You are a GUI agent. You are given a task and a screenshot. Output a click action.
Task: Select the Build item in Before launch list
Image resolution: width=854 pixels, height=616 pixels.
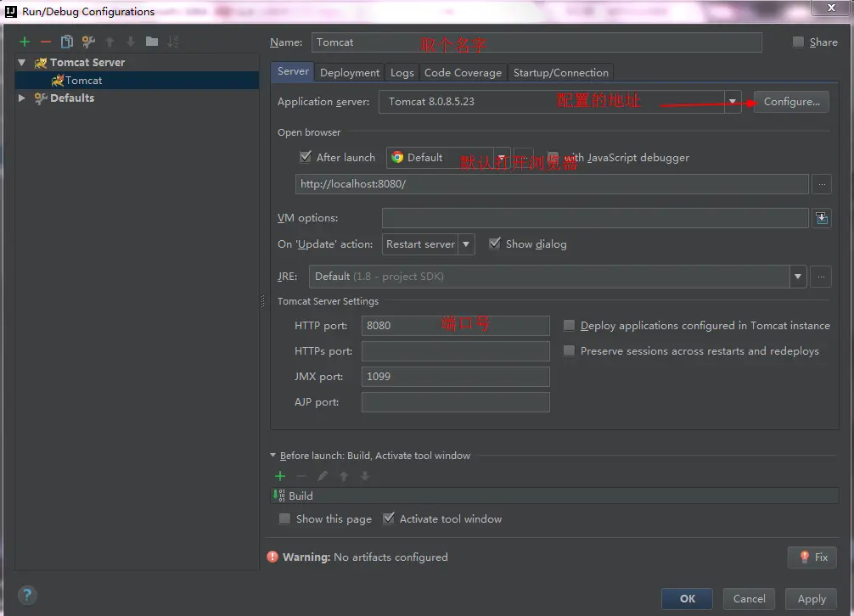coord(554,496)
